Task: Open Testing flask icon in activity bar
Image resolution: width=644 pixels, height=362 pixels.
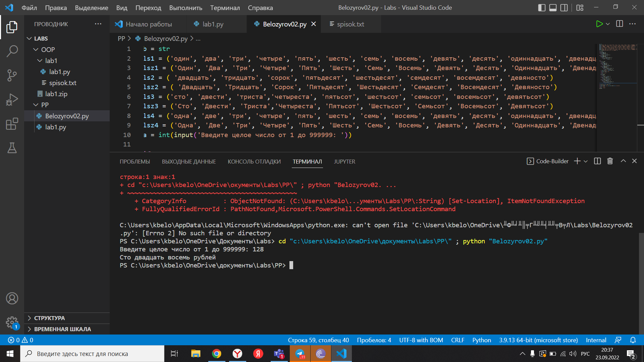Action: click(12, 148)
